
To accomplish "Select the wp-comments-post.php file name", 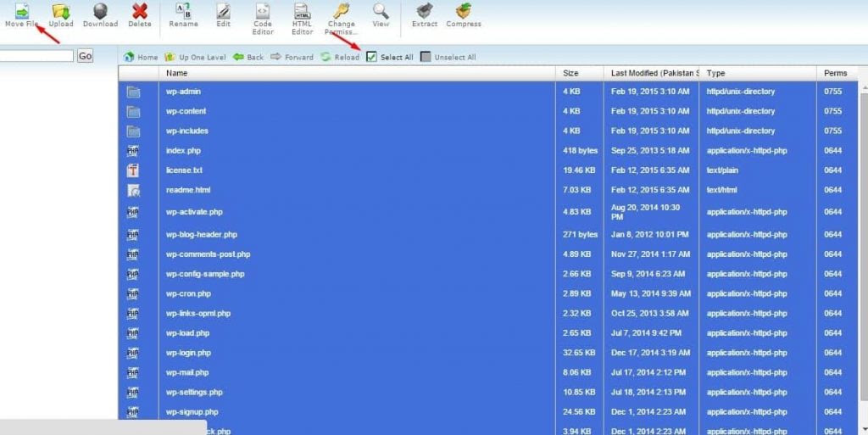I will click(x=209, y=254).
